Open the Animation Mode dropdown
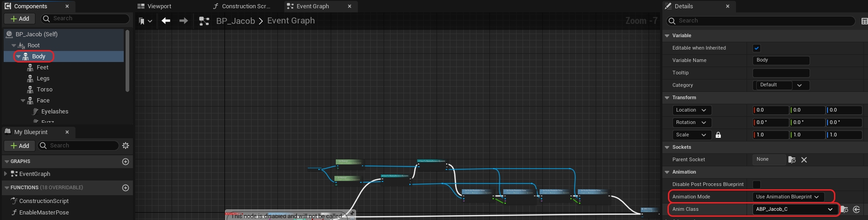Image resolution: width=868 pixels, height=220 pixels. (x=787, y=197)
